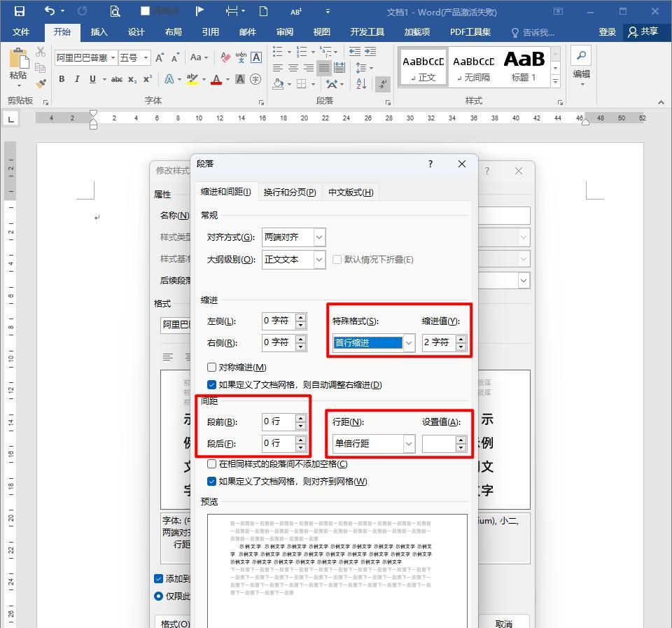
Task: Toggle the show paragraph marks icon
Action: [x=383, y=84]
